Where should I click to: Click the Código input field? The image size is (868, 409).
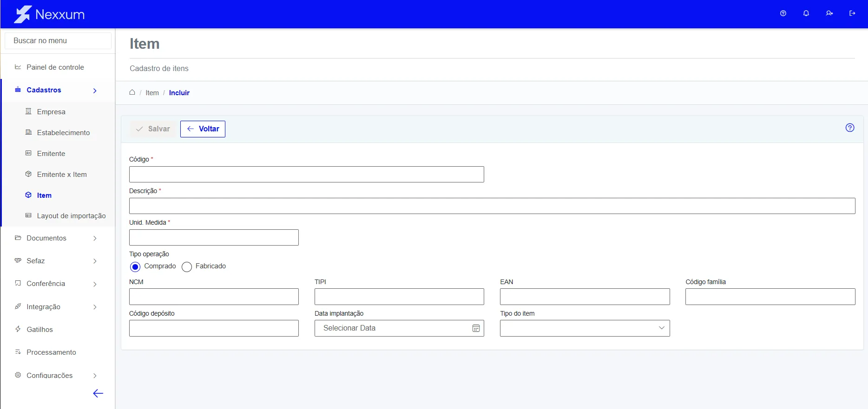pyautogui.click(x=306, y=174)
